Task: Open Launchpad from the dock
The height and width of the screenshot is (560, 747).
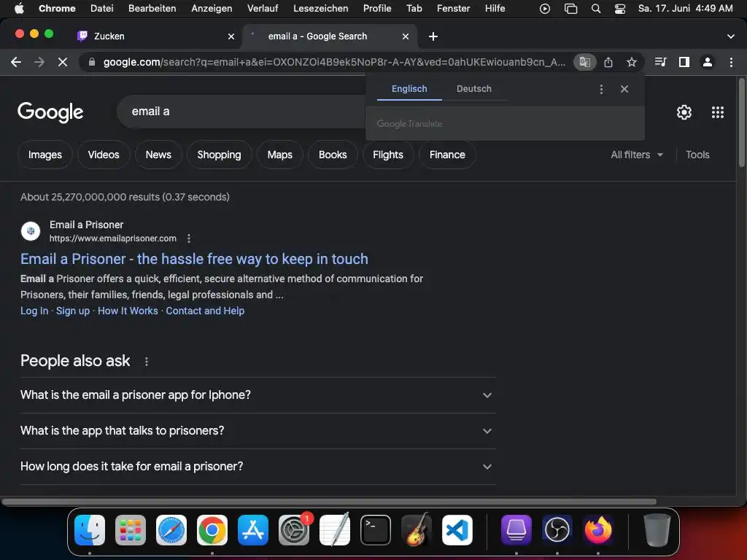Action: pos(130,529)
